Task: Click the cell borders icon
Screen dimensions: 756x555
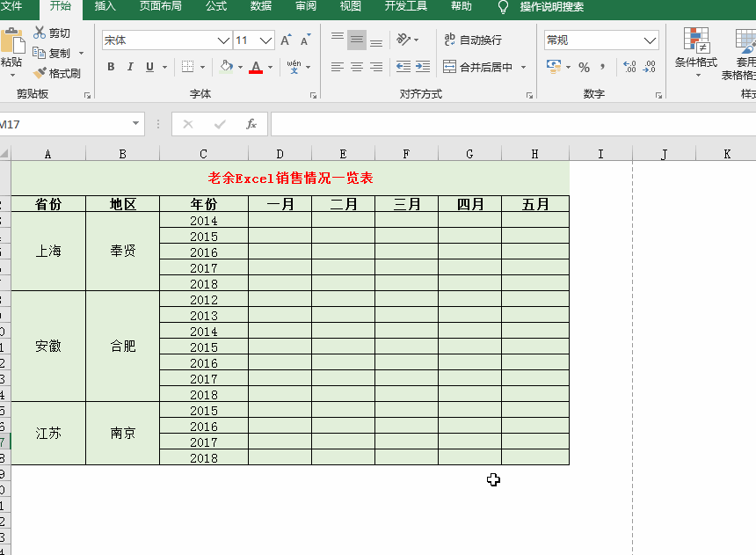Action: (187, 67)
